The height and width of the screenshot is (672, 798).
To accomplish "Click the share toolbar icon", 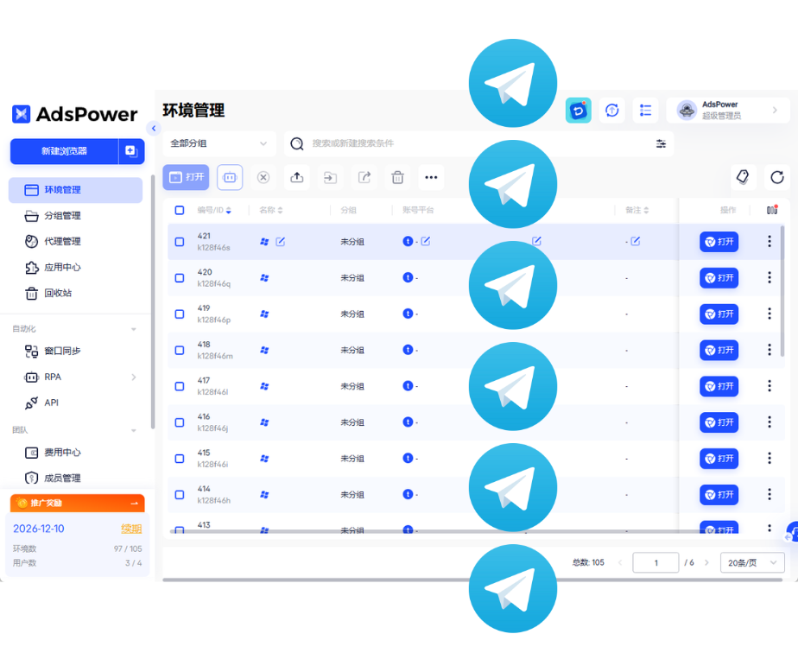I will [x=364, y=177].
